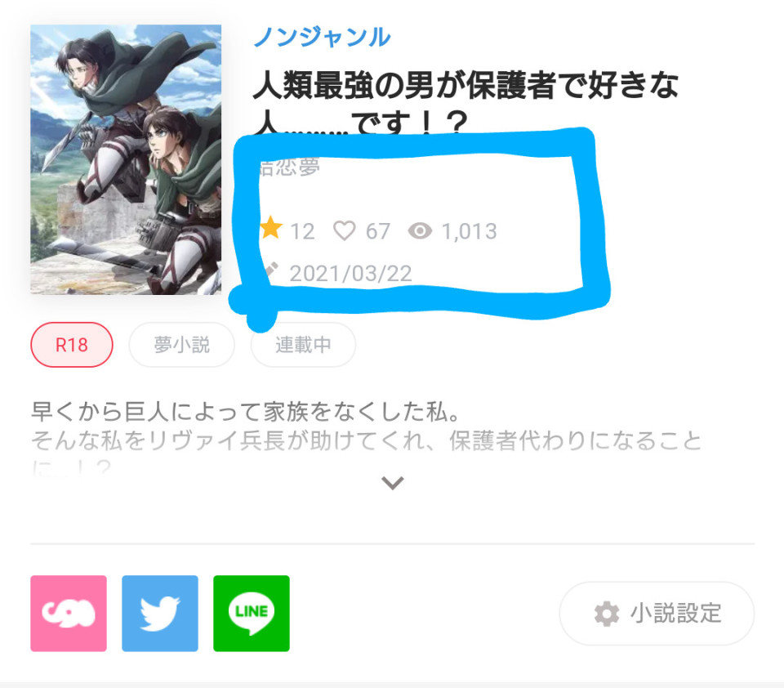Share the novel on Twitter
The height and width of the screenshot is (688, 784).
pos(160,614)
